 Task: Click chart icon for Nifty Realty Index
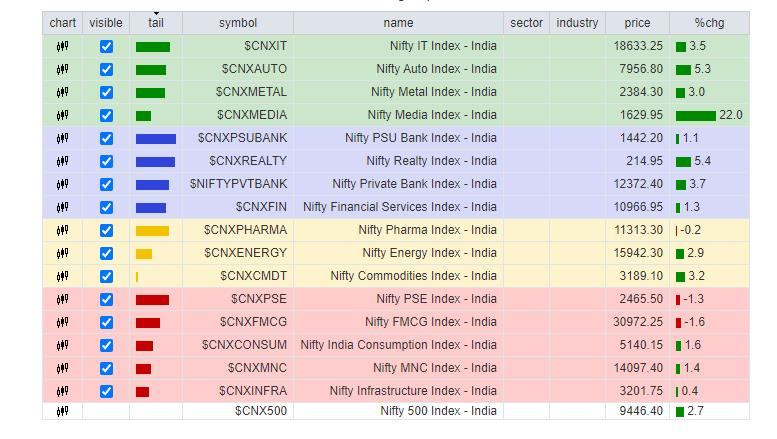point(62,161)
